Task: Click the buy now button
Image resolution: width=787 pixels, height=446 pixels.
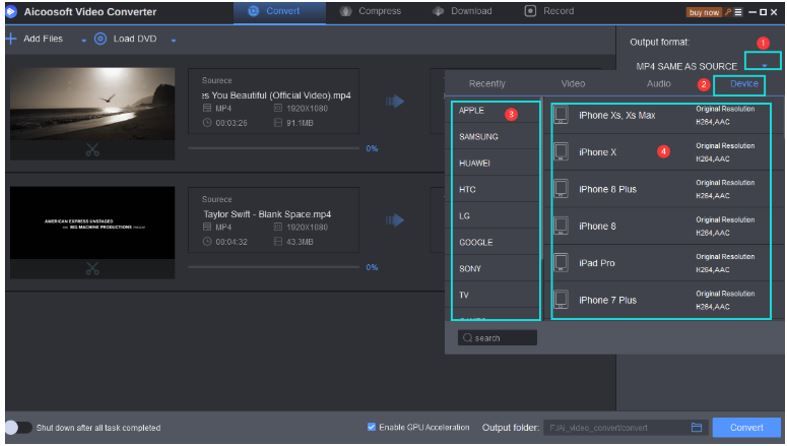Action: coord(704,12)
